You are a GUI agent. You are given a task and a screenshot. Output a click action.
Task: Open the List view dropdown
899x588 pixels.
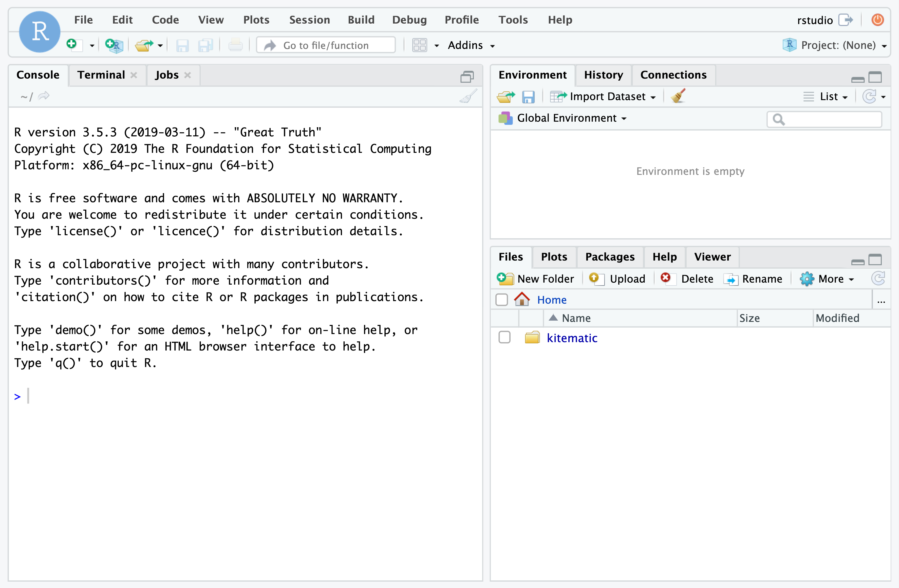coord(825,97)
